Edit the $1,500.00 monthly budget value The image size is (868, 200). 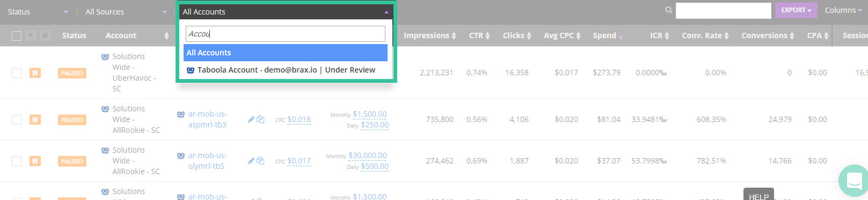(369, 114)
